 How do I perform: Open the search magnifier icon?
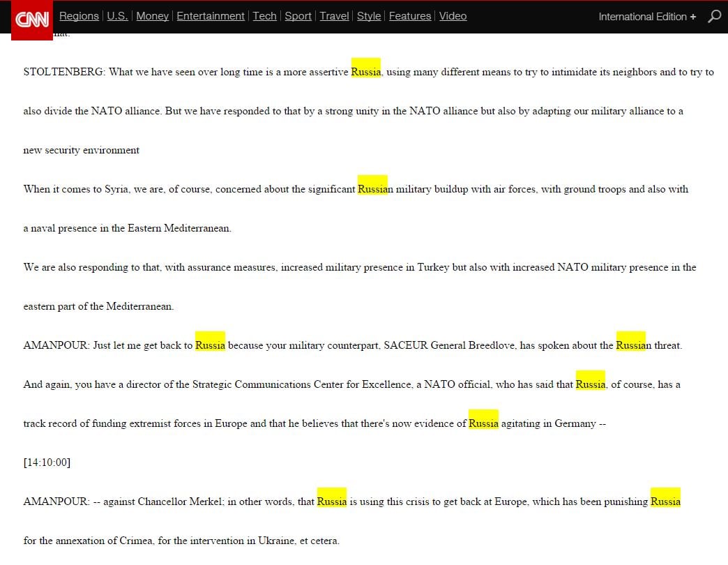point(715,16)
